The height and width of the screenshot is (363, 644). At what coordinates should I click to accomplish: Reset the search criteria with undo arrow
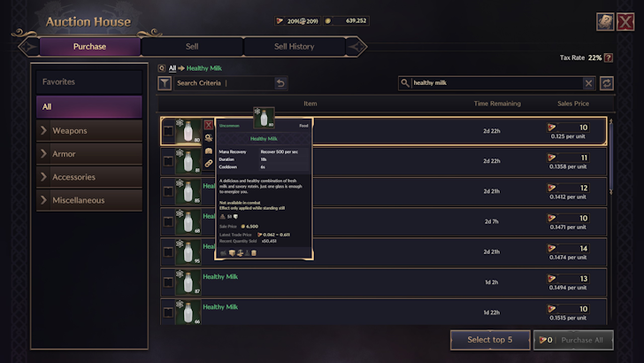tap(280, 83)
